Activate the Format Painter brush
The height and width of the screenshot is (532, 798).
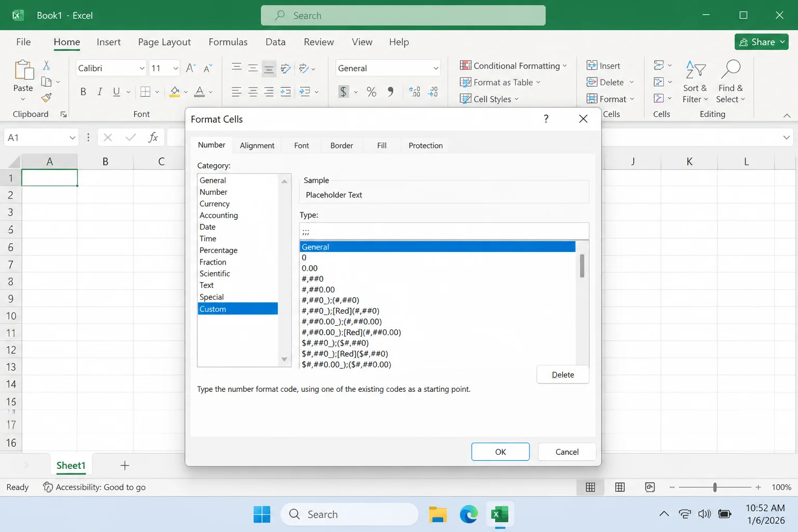46,97
